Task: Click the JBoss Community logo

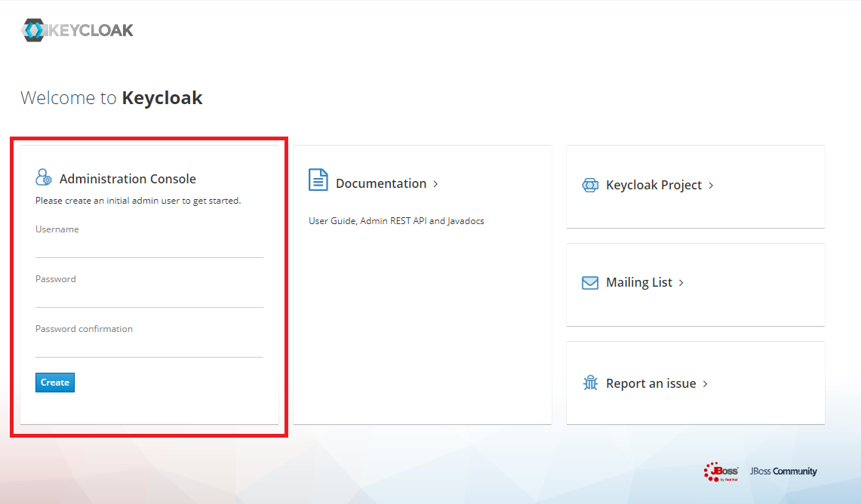Action: pos(783,471)
